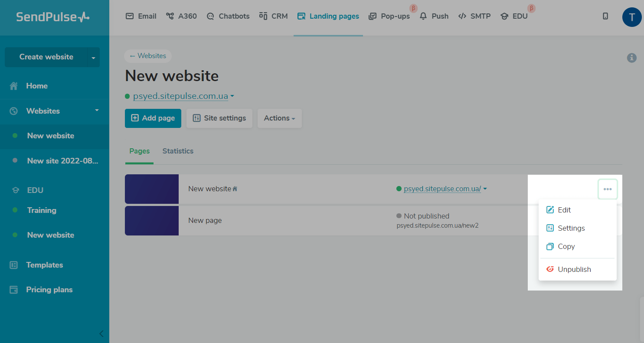Open Pricing plans in sidebar

[49, 290]
